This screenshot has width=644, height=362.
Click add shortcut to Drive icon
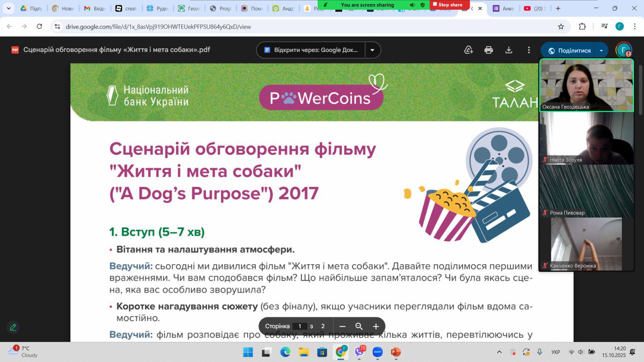(469, 50)
